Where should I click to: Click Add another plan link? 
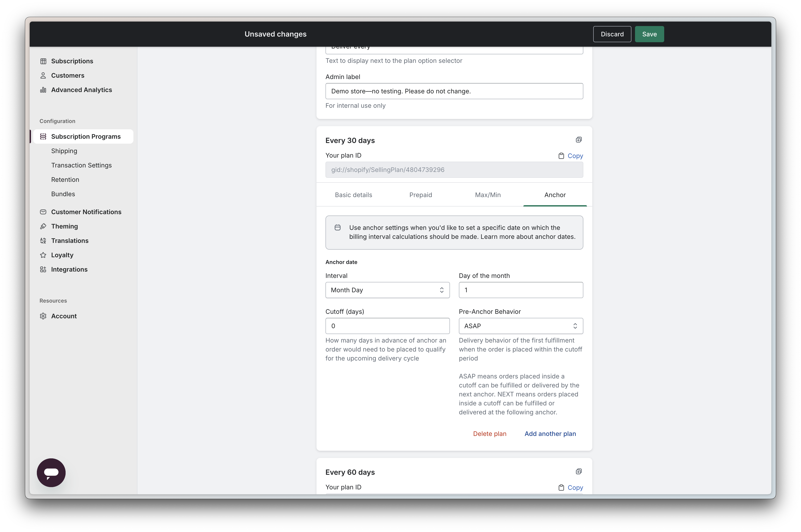pyautogui.click(x=550, y=434)
